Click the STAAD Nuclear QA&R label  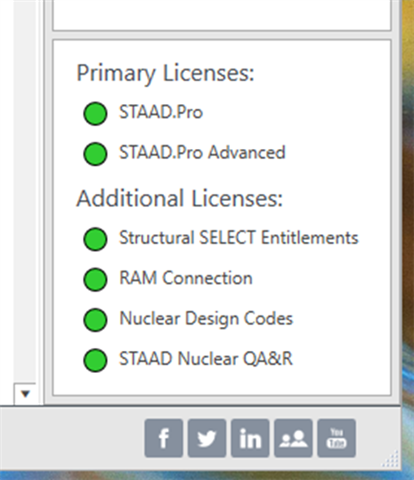206,359
